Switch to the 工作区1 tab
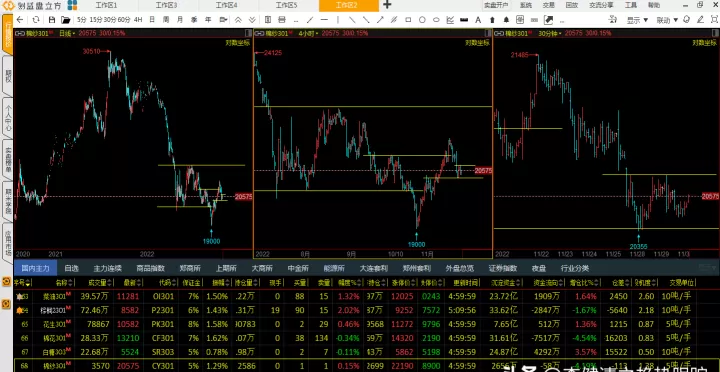Screen dimensions: 720x372 click(x=107, y=6)
